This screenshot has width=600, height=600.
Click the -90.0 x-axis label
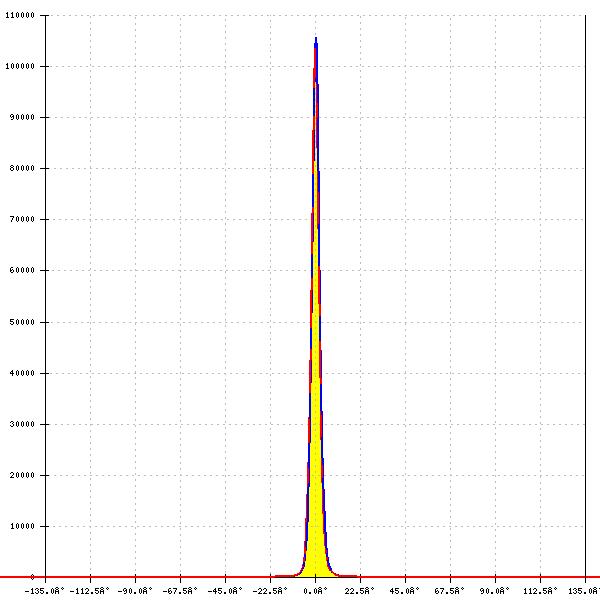click(135, 591)
